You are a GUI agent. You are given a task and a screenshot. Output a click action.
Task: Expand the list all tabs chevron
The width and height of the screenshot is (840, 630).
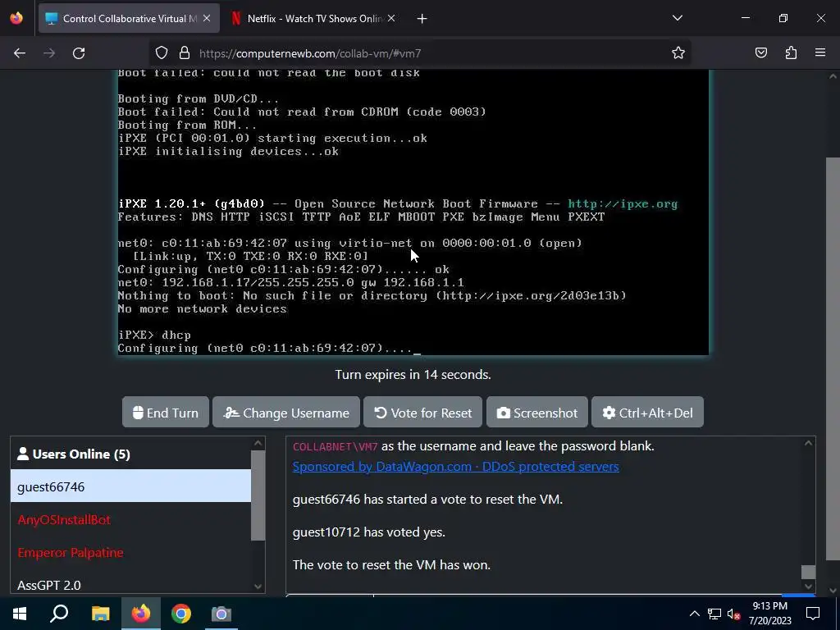[678, 18]
